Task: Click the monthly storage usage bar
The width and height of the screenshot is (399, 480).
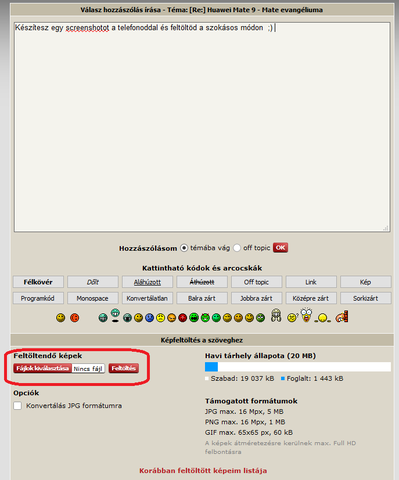Action: tap(298, 367)
